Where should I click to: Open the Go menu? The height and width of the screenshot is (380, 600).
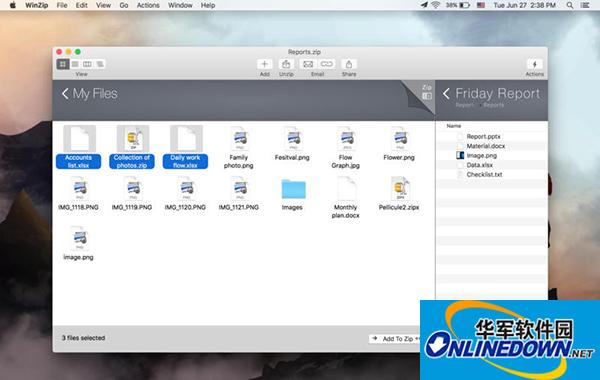pos(124,5)
